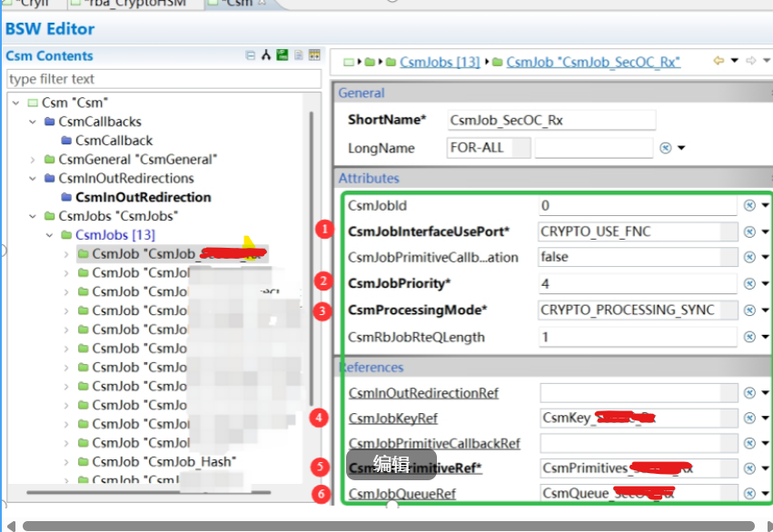Open the CsmJobs [13] breadcrumb link

point(440,62)
